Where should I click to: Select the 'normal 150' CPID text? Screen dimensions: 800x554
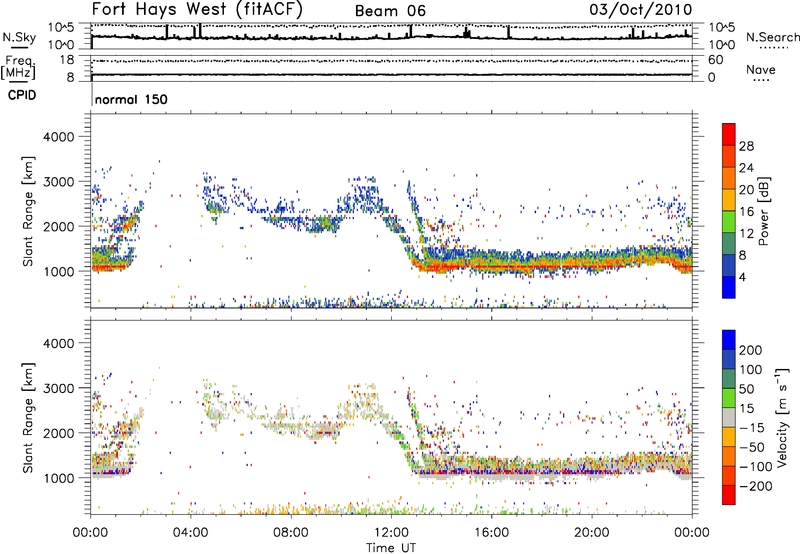pyautogui.click(x=131, y=99)
